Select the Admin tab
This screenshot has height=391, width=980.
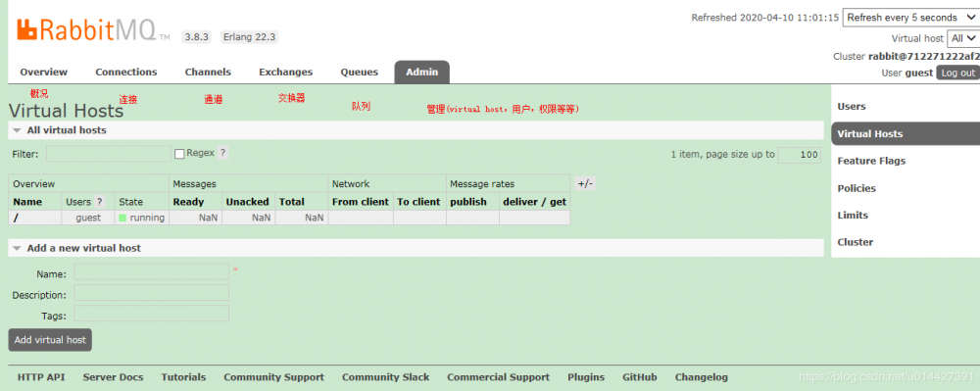tap(421, 72)
